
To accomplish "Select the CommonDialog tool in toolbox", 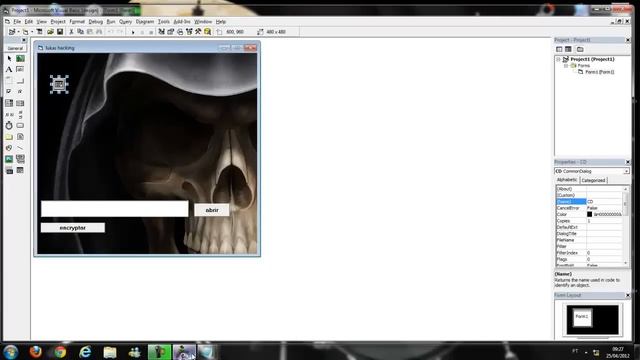I will (20, 170).
